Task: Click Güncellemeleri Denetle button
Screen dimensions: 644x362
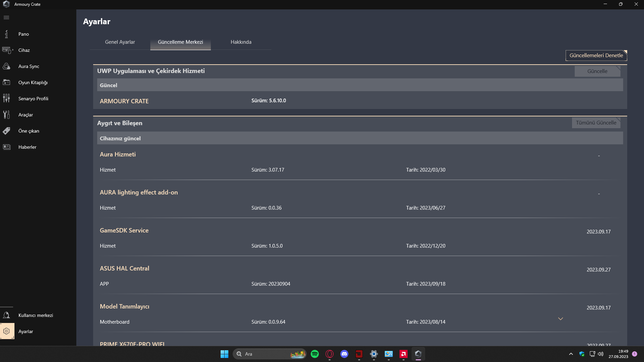Action: pos(596,56)
